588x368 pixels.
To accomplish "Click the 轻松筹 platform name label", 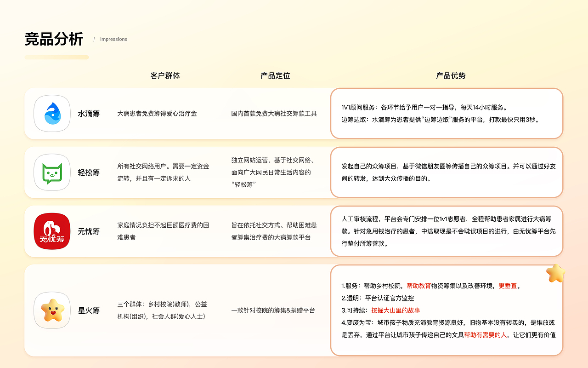I will 88,172.
